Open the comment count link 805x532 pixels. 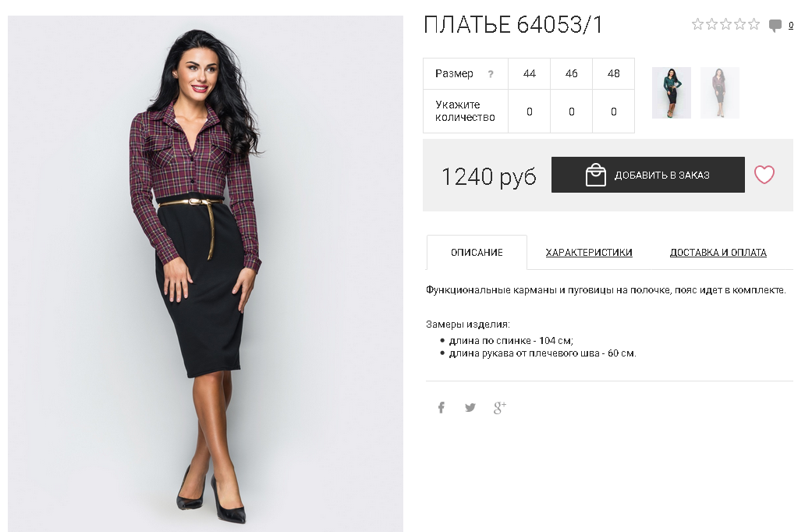[x=791, y=25]
